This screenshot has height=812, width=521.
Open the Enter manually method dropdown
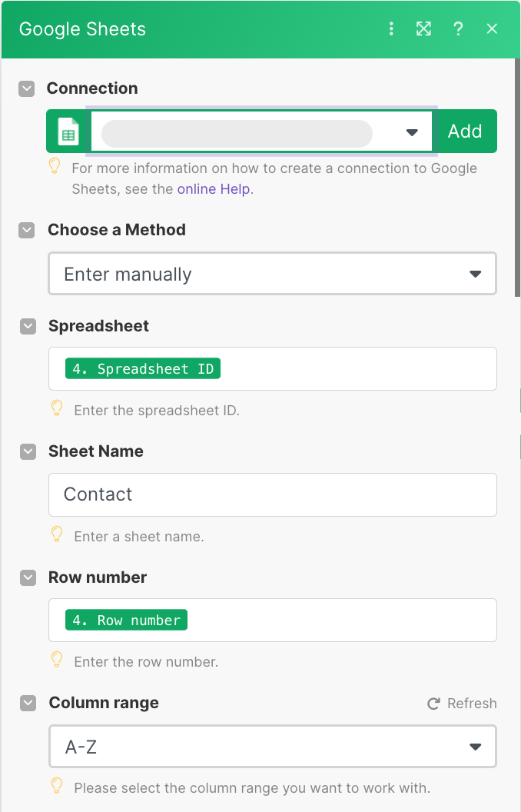(273, 274)
